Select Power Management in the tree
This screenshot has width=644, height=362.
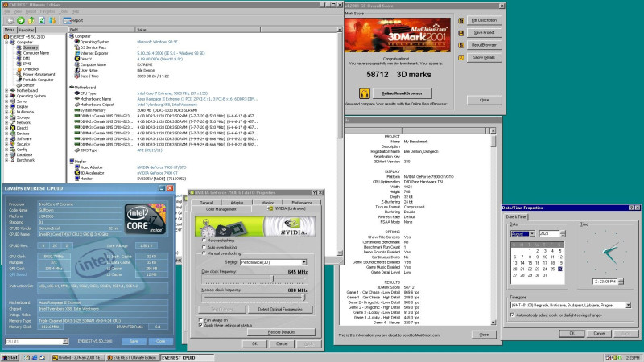[39, 74]
